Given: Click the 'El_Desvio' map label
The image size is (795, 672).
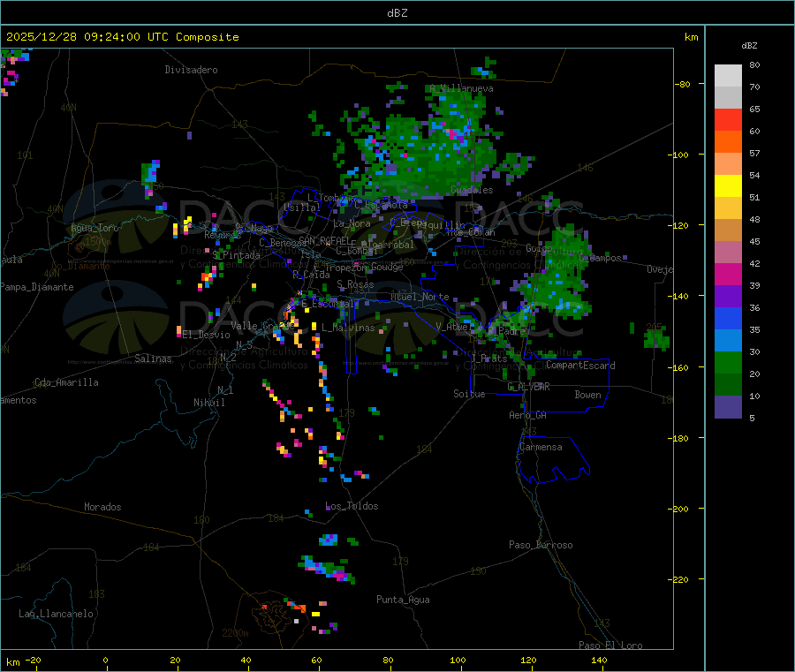Looking at the screenshot, I should click(206, 335).
